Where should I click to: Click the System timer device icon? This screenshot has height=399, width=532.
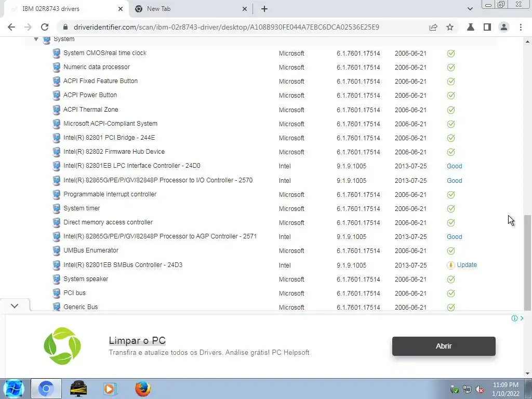tap(56, 209)
